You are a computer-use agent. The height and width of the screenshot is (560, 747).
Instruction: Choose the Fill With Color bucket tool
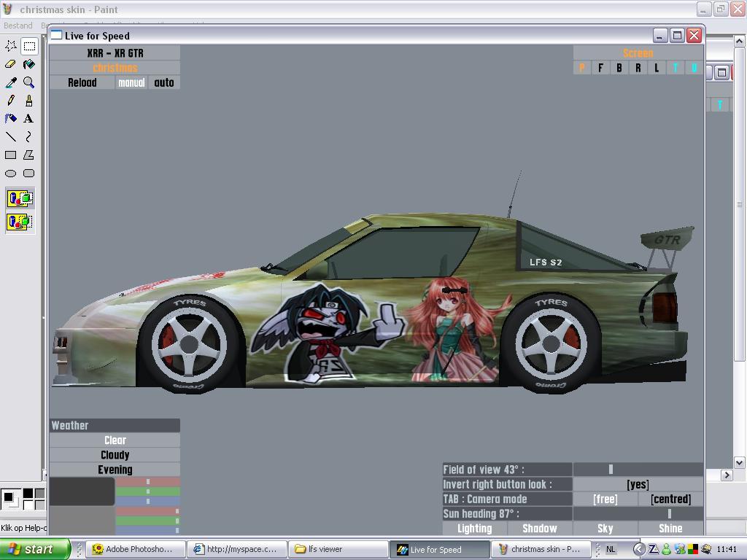[29, 64]
